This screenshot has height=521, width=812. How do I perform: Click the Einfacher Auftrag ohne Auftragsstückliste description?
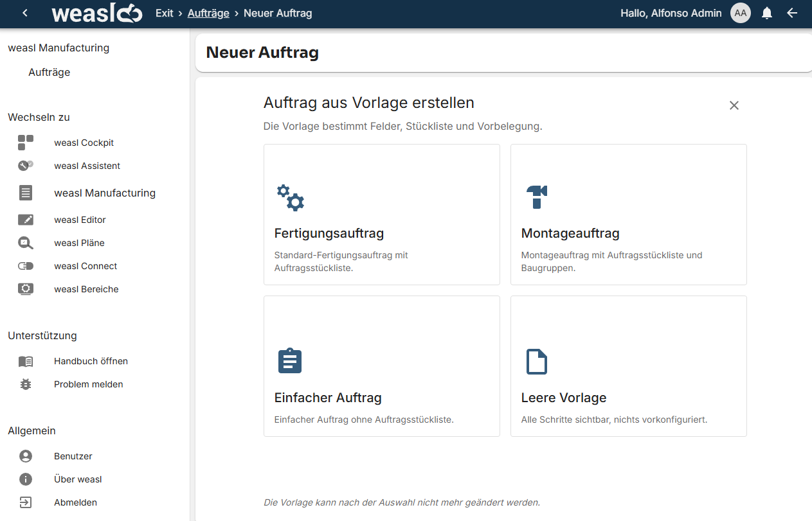point(364,419)
